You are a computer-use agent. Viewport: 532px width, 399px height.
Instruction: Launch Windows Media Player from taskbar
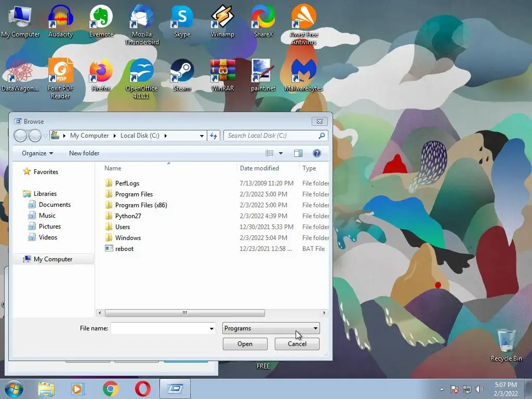[78, 389]
